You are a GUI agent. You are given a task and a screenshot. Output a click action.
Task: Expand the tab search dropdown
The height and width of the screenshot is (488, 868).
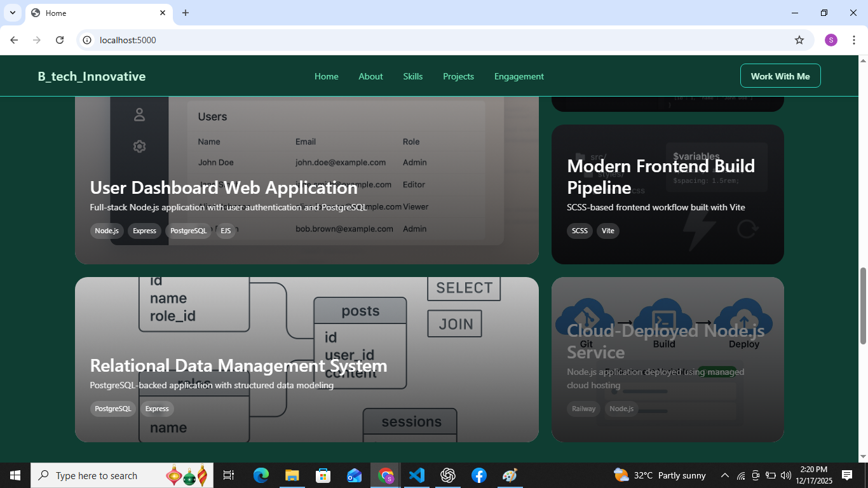(x=12, y=13)
